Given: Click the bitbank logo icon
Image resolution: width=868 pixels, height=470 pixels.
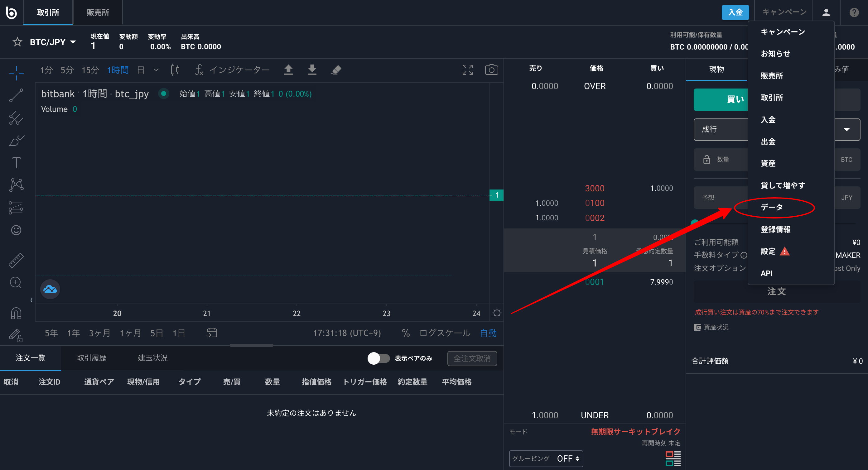Looking at the screenshot, I should 12,12.
